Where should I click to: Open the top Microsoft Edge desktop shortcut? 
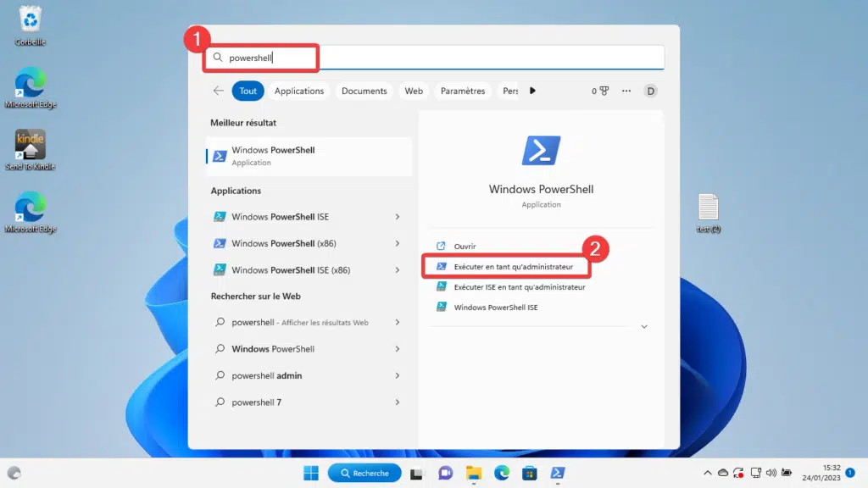(31, 87)
